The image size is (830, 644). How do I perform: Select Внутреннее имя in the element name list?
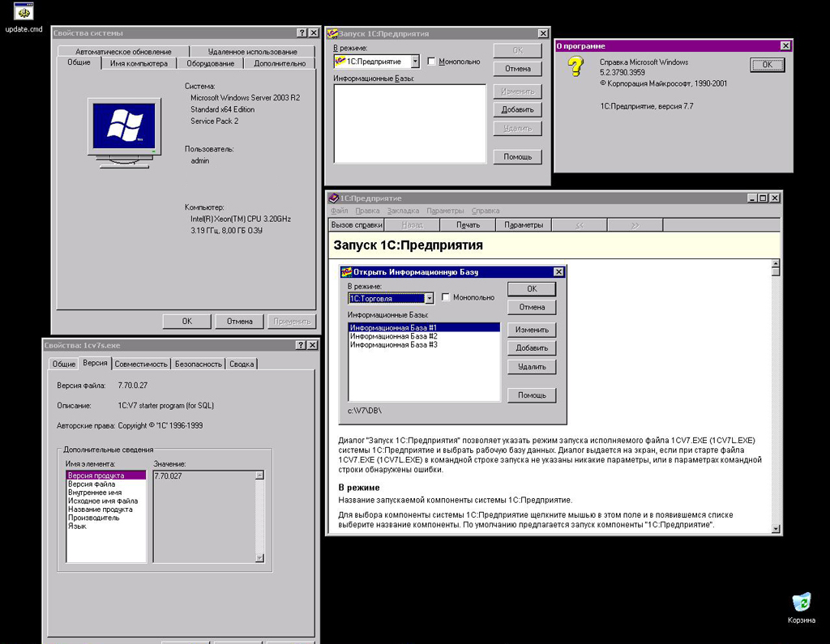tap(106, 493)
